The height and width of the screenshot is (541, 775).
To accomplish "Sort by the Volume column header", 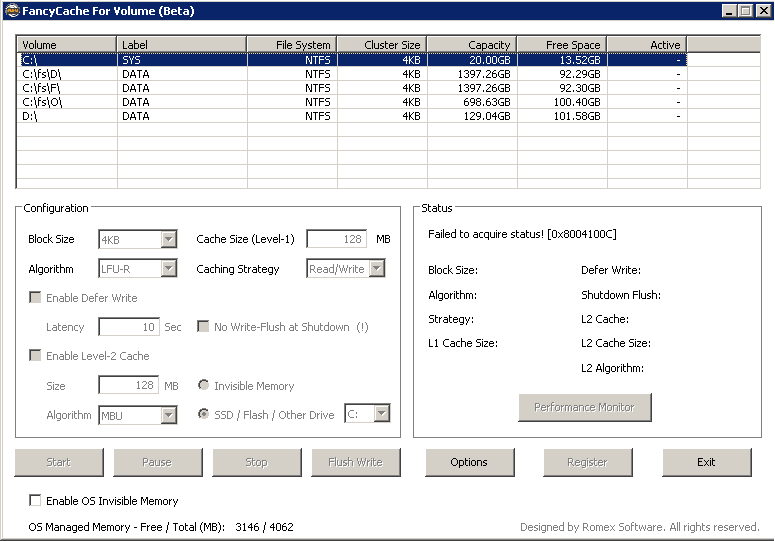I will click(x=66, y=44).
